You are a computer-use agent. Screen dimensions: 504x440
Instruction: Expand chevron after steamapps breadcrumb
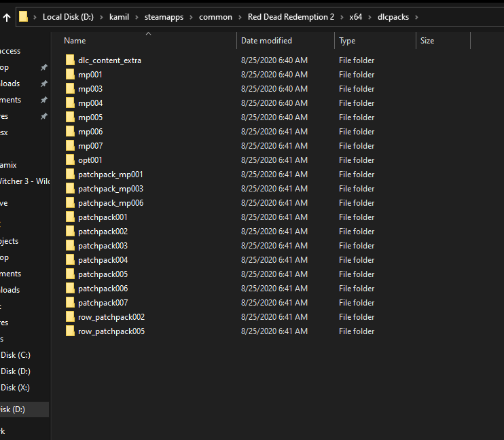191,17
